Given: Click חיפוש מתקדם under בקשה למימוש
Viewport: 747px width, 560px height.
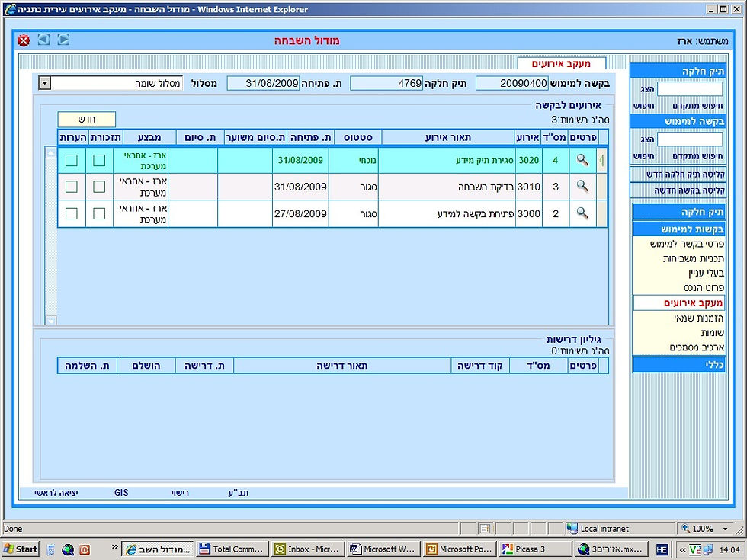Looking at the screenshot, I should 697,156.
